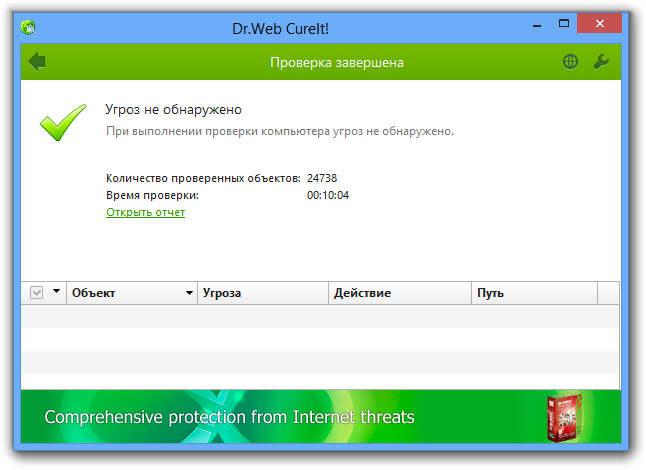Open the Объект column dropdown arrow
646x470 pixels.
coord(189,293)
